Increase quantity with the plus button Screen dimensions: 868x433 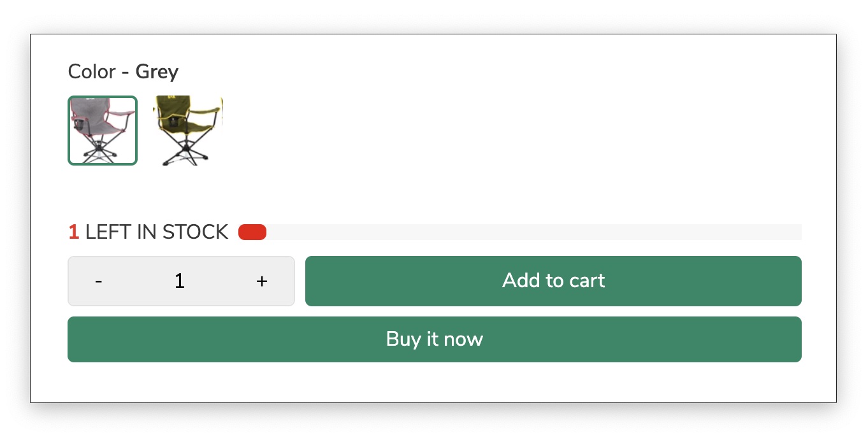[261, 281]
